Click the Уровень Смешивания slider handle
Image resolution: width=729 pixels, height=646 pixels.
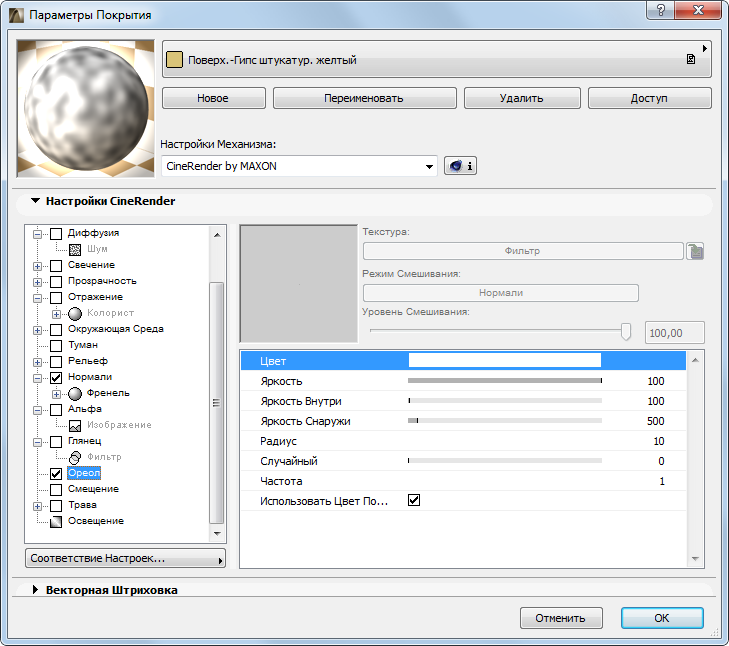[626, 332]
